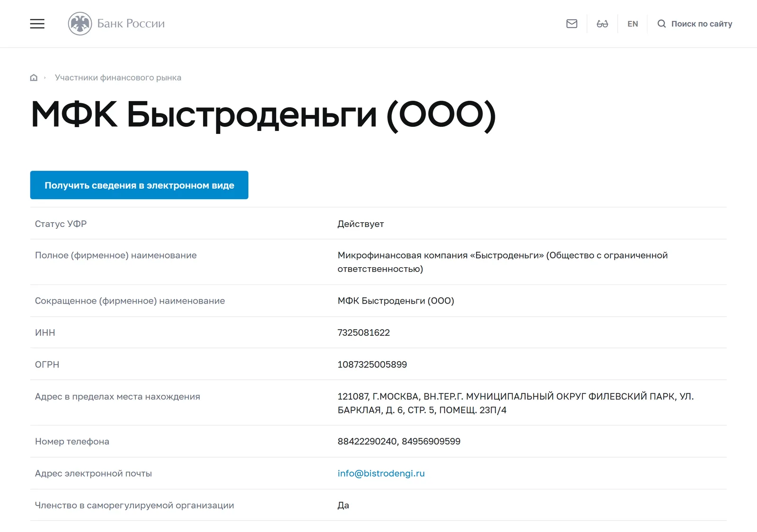Click the status value «Действует»
The image size is (757, 532).
pos(361,224)
